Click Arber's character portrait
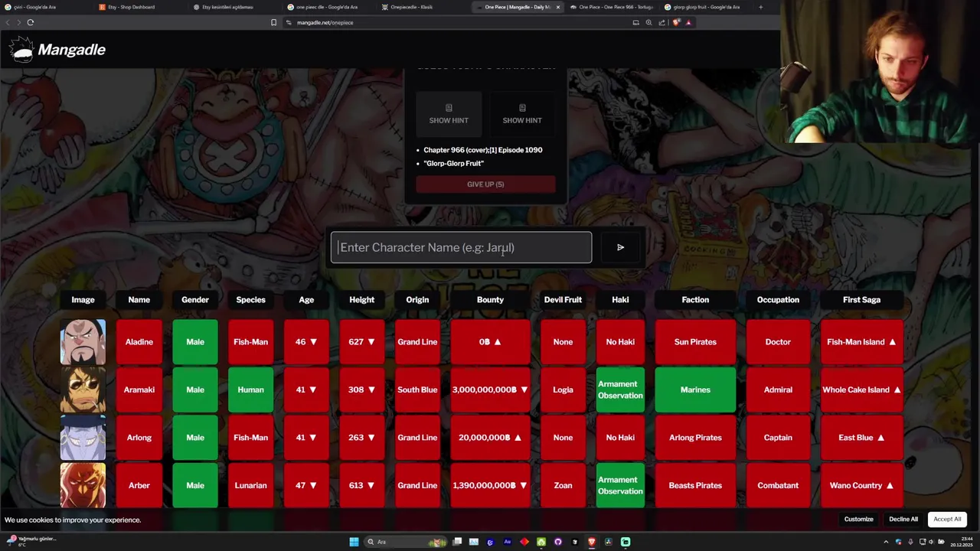 (83, 485)
